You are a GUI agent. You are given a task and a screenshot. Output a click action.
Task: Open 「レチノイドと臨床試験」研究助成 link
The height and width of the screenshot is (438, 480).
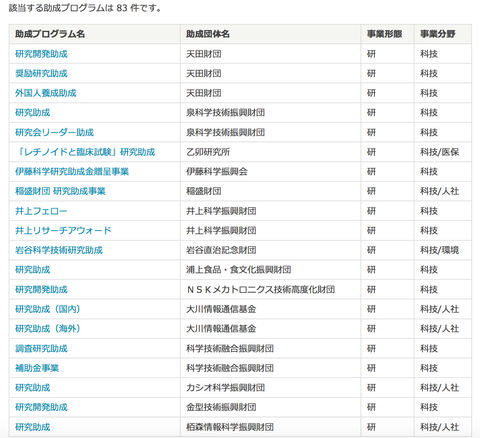click(x=85, y=152)
